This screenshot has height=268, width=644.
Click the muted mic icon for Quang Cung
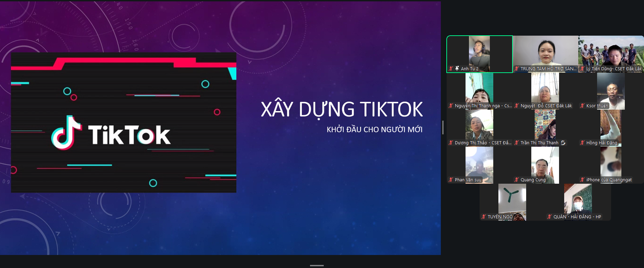517,180
